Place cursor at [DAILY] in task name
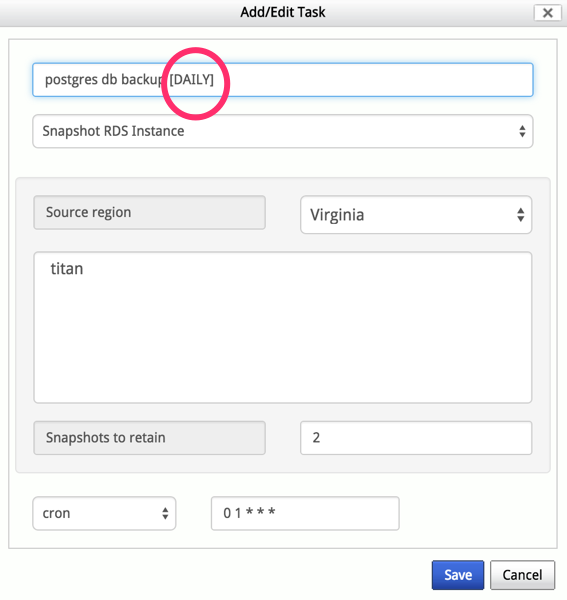 192,80
